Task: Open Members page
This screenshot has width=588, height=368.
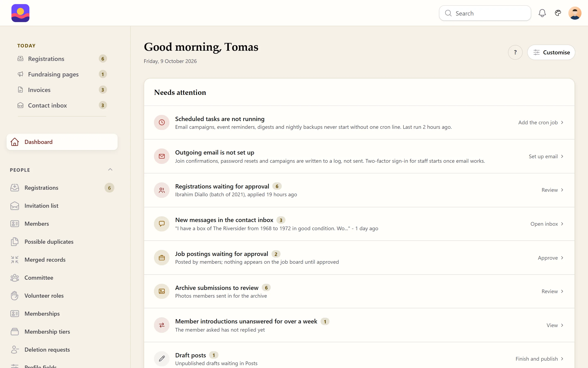Action: point(62,224)
